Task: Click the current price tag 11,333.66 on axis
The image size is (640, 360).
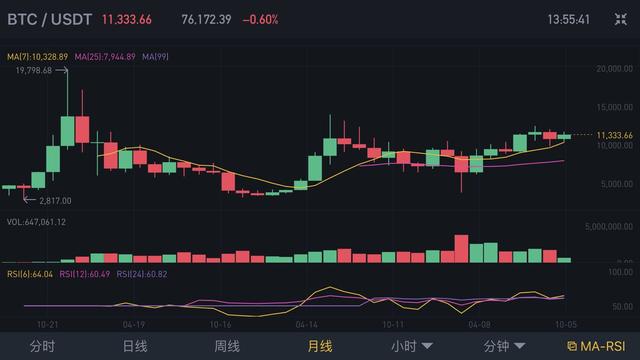Action: [x=614, y=135]
